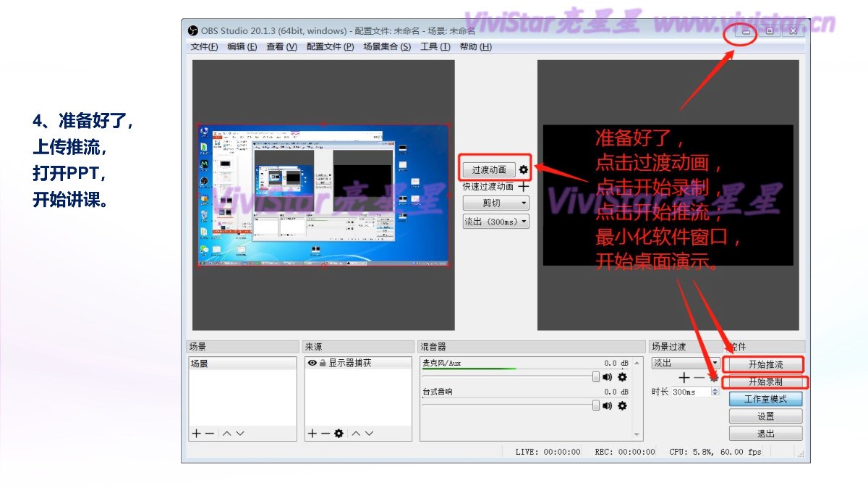
Task: Mute the 台式音响 speaker icon
Action: (608, 405)
